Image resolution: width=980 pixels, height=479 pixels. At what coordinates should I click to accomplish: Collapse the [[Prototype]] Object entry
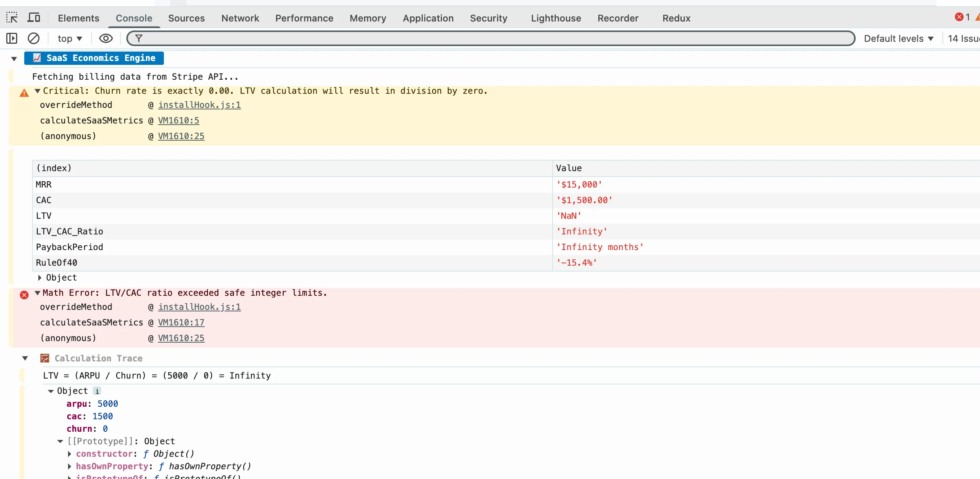coord(60,441)
